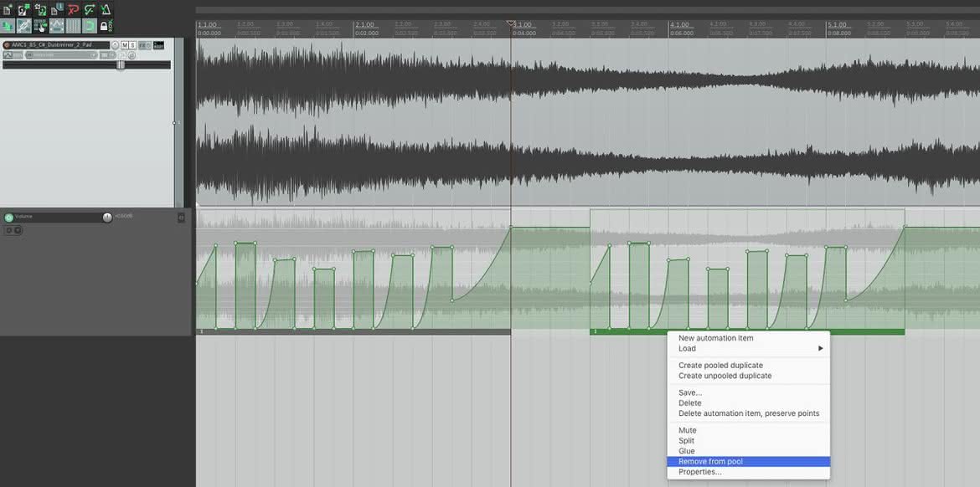Toggle the Volume envelope arm/bypass button

click(x=8, y=218)
